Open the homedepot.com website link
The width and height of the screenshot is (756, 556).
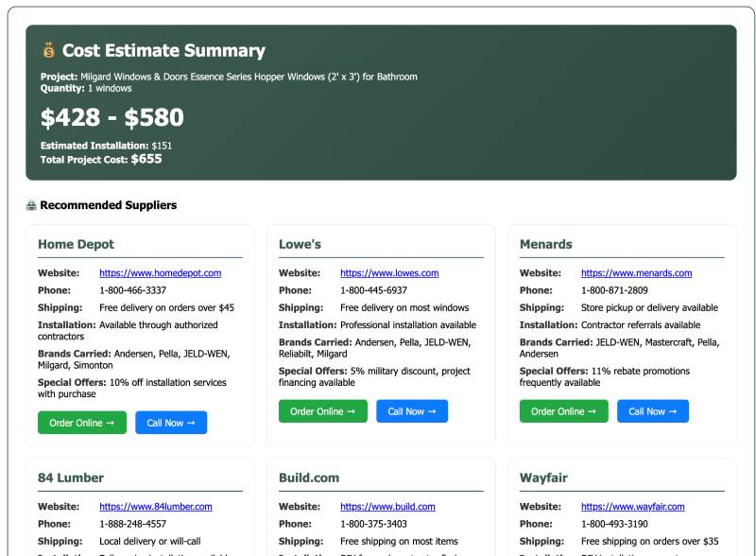[160, 273]
